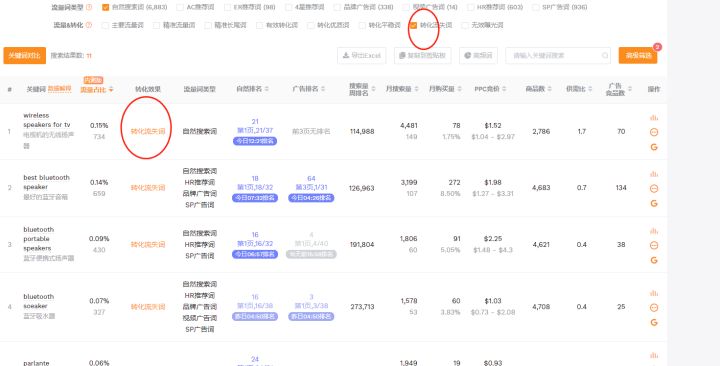The image size is (720, 366).
Task: Check the 主要流量词 checkbox
Action: 105,25
